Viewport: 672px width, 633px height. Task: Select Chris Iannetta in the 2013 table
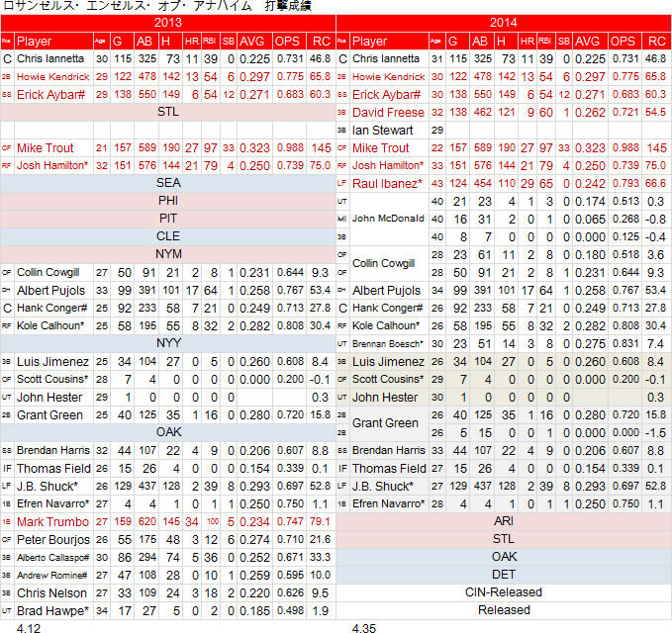50,58
